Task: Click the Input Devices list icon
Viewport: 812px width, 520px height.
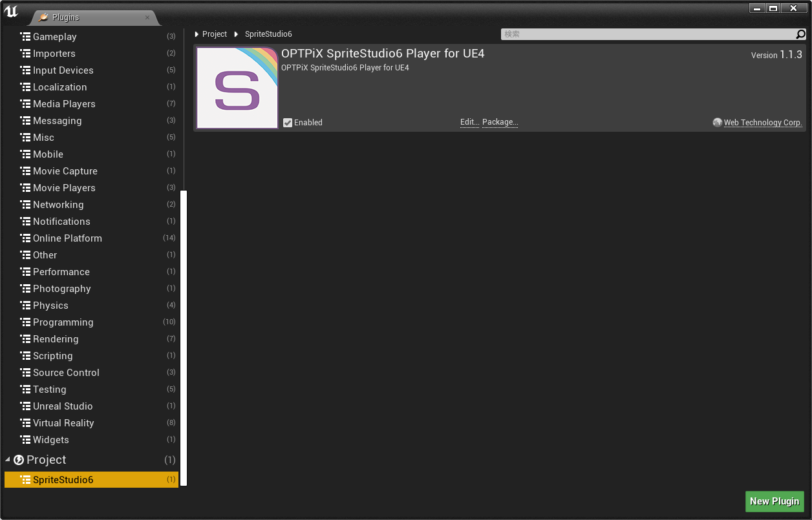Action: 25,70
